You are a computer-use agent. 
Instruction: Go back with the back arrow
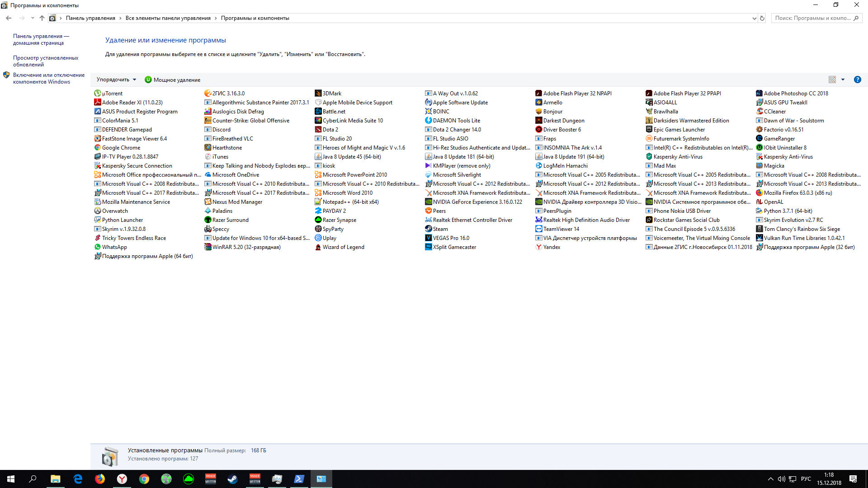coord(9,18)
